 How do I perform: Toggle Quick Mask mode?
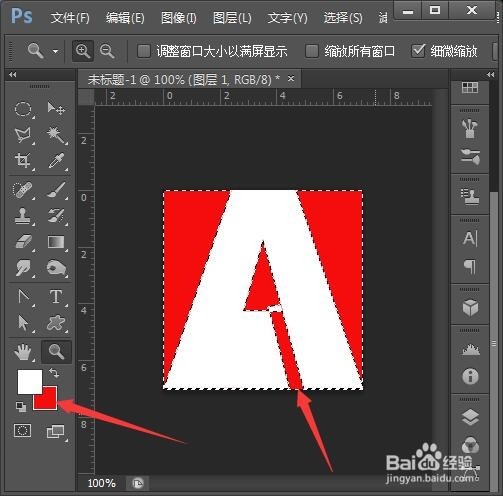[23, 431]
